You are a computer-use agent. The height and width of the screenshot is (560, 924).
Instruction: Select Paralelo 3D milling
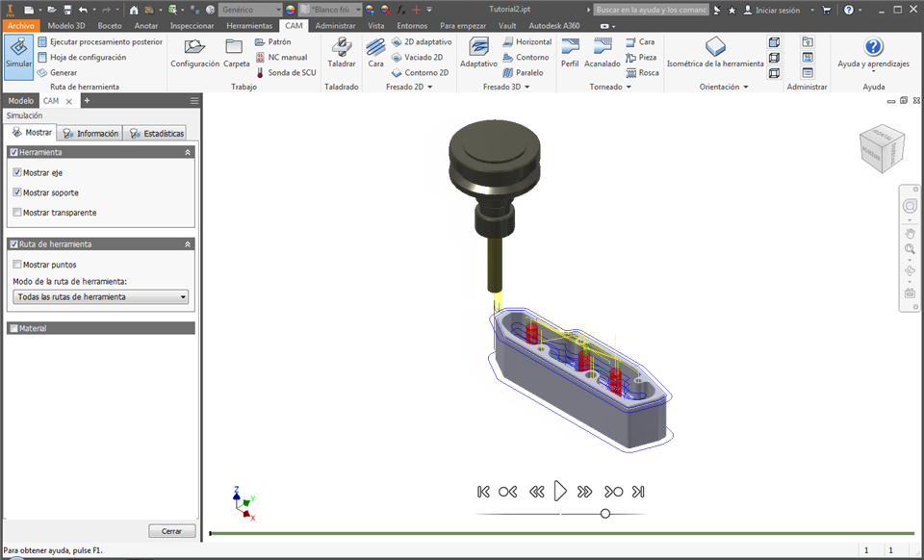[523, 72]
